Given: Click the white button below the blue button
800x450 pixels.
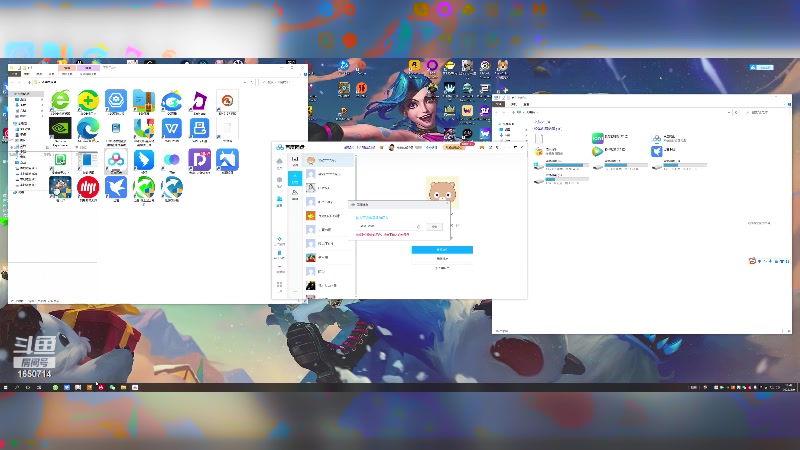Looking at the screenshot, I should click(x=442, y=259).
